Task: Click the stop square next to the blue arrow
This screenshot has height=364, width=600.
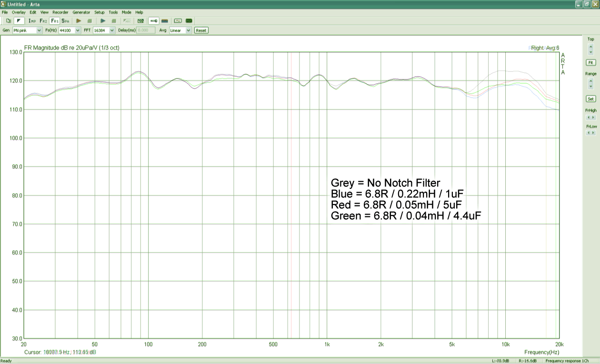Action: pyautogui.click(x=114, y=20)
